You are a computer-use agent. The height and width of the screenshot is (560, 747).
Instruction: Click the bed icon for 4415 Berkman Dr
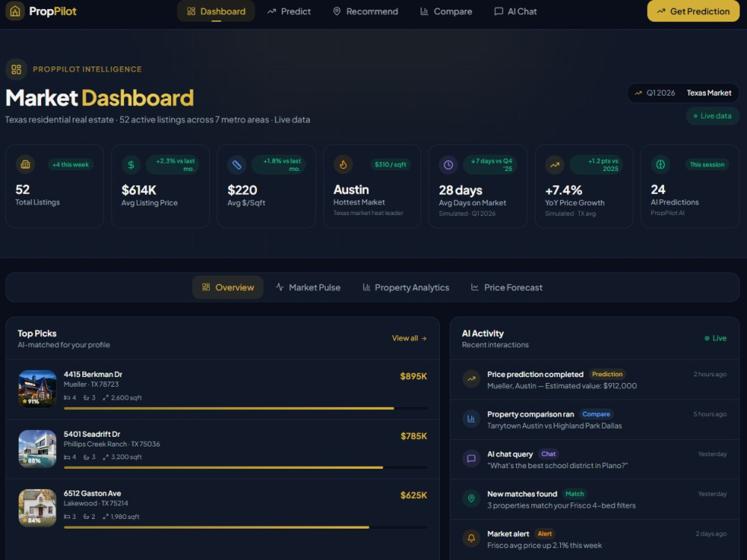tap(67, 398)
